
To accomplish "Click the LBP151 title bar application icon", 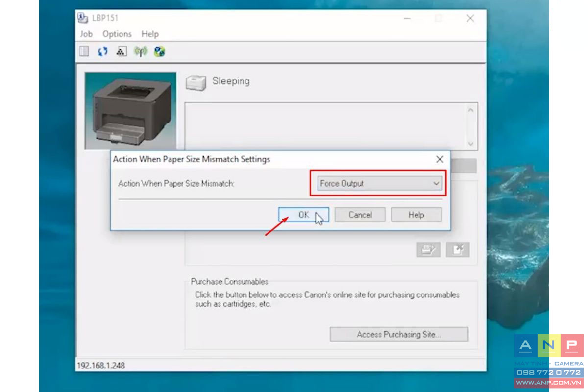I will (83, 18).
